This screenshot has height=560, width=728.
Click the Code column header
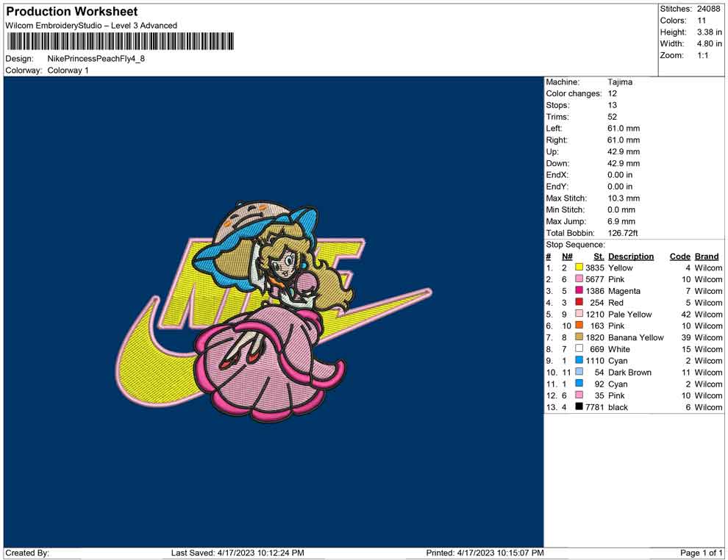[679, 256]
